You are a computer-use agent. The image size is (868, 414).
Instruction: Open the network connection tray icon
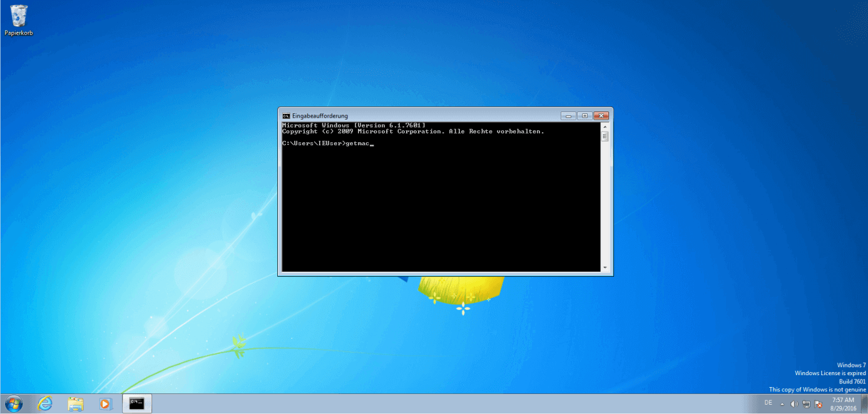806,404
